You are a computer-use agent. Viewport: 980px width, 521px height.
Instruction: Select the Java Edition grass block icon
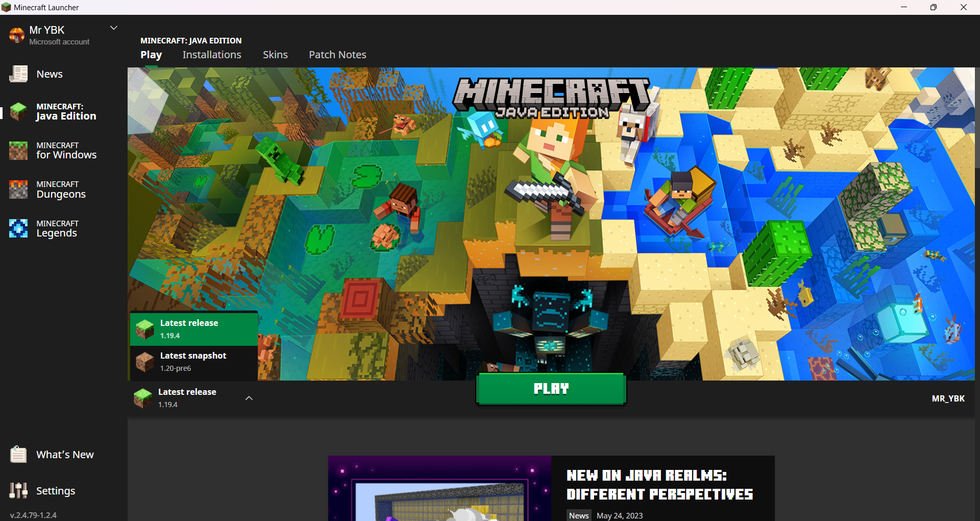tap(18, 111)
